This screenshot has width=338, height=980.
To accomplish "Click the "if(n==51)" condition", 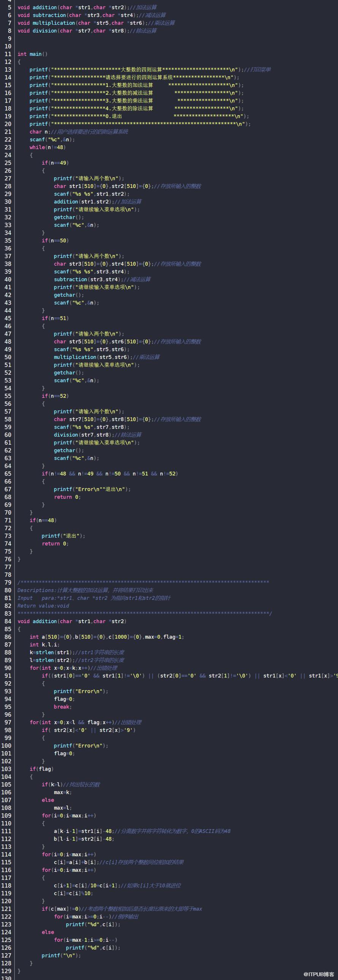I will (x=55, y=318).
